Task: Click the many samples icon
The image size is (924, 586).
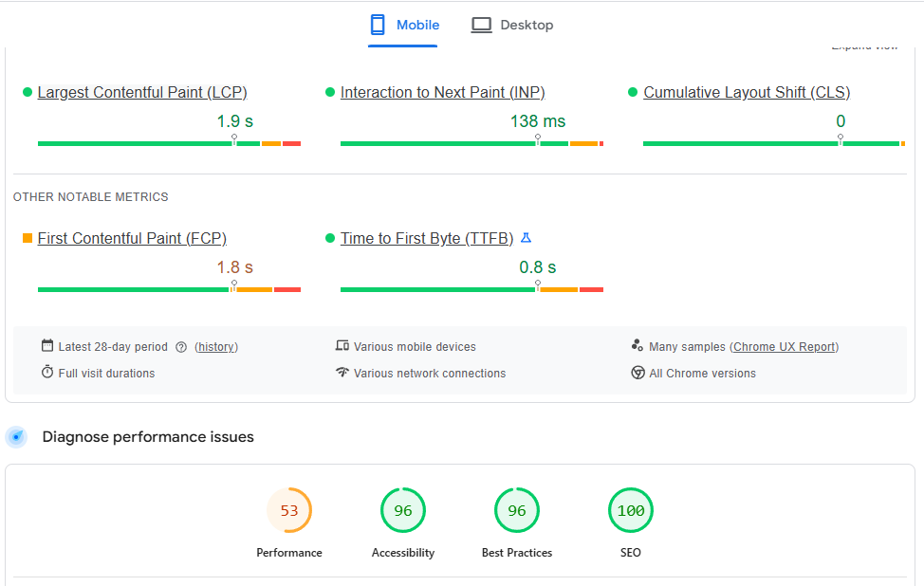Action: click(638, 346)
